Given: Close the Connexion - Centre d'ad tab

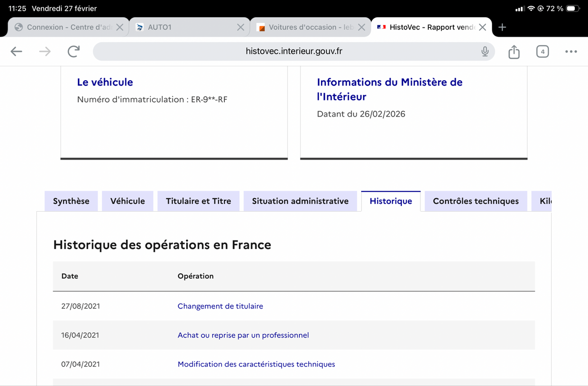Looking at the screenshot, I should tap(120, 27).
